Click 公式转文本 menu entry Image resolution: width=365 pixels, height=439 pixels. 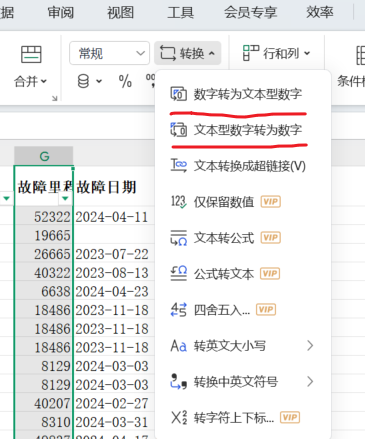point(243,274)
